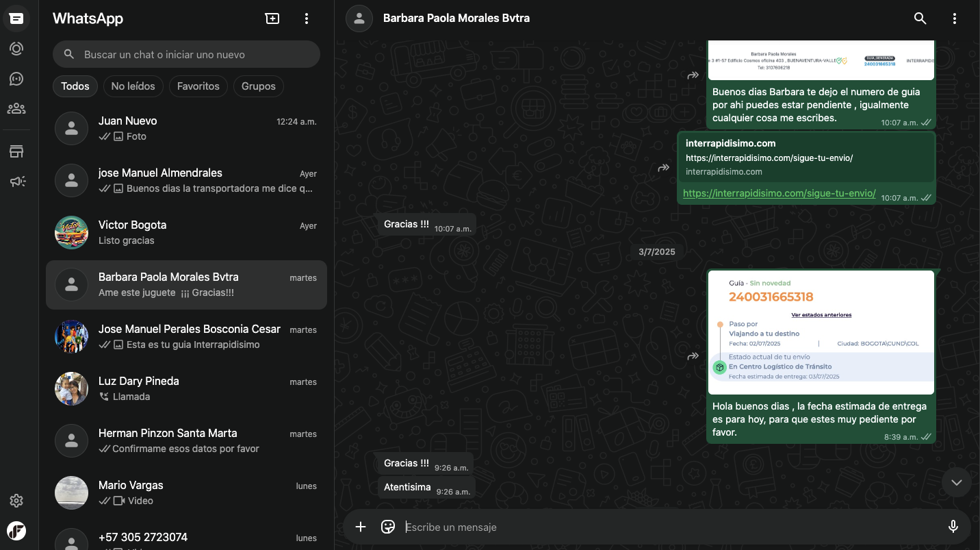Click the Atentisima message bubble

pos(426,488)
